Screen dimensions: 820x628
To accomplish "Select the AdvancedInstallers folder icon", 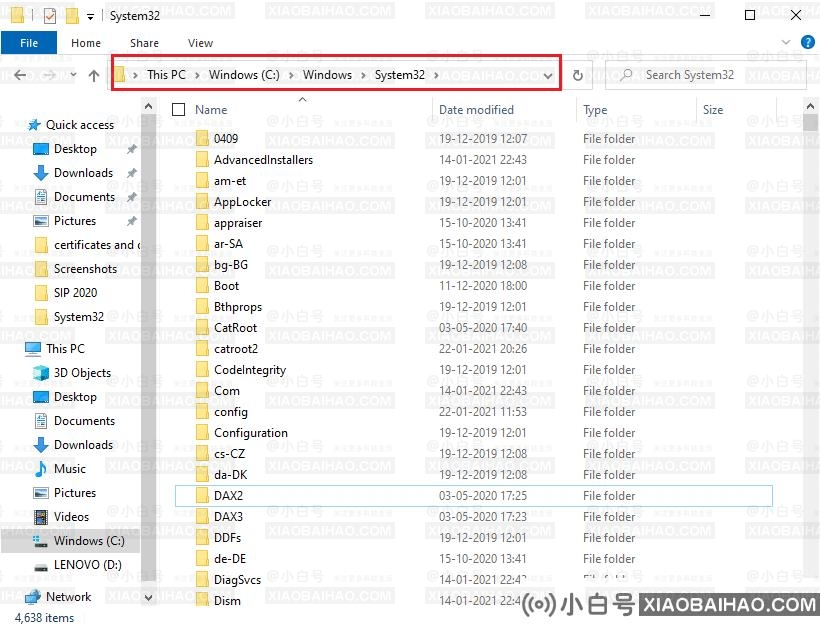I will pyautogui.click(x=202, y=159).
